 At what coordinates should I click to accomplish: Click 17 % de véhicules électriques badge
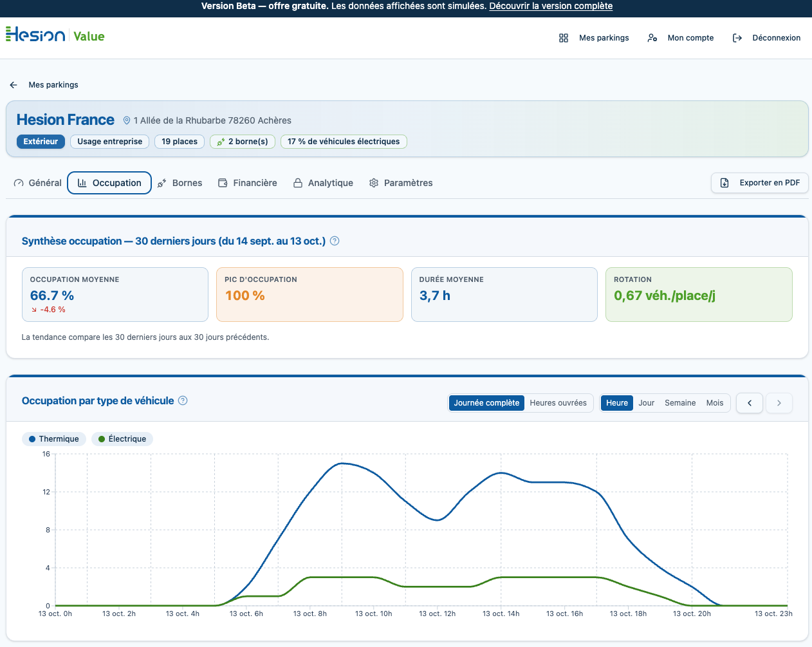(x=344, y=142)
